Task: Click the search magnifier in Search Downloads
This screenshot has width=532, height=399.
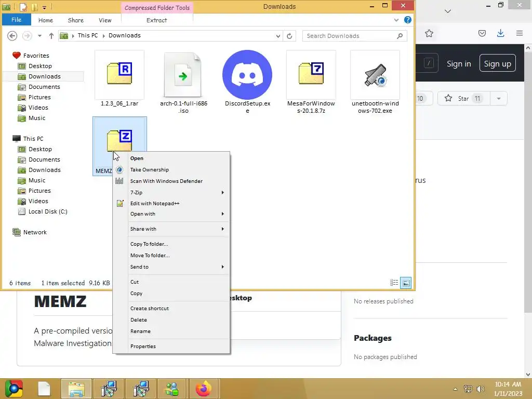Action: point(400,36)
